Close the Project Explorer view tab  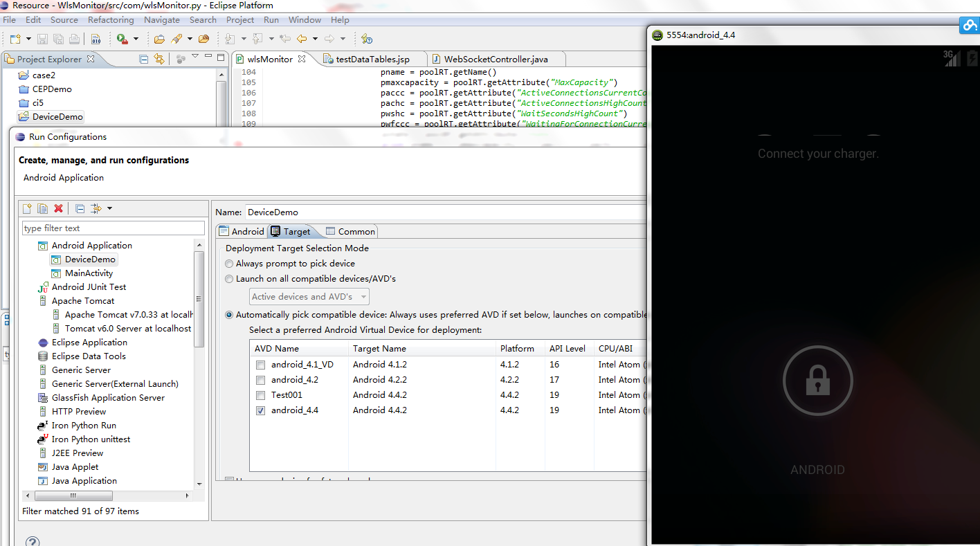pyautogui.click(x=91, y=59)
